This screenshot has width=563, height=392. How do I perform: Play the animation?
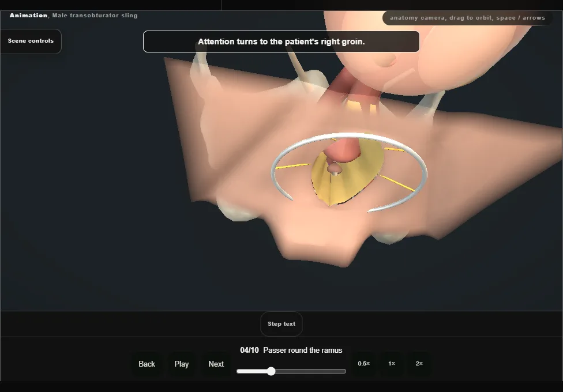coord(181,364)
